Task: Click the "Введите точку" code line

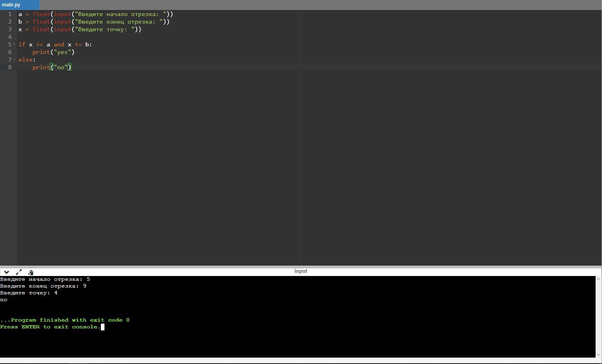Action: tap(80, 29)
